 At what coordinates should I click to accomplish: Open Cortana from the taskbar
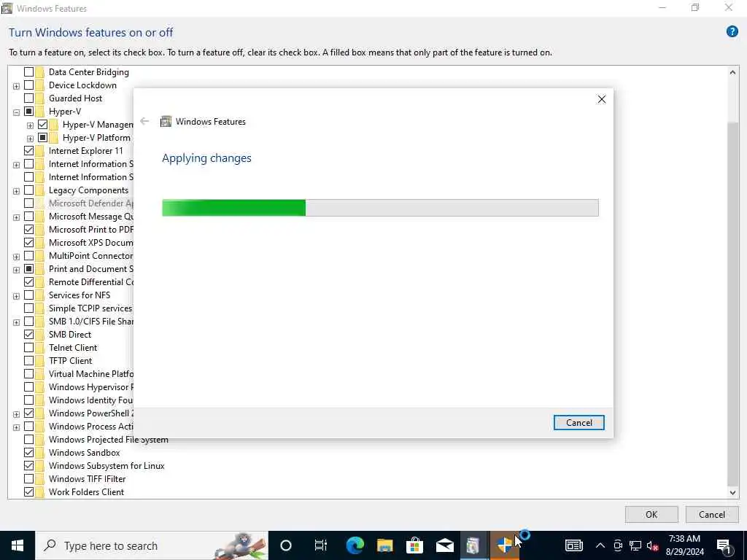pos(285,545)
